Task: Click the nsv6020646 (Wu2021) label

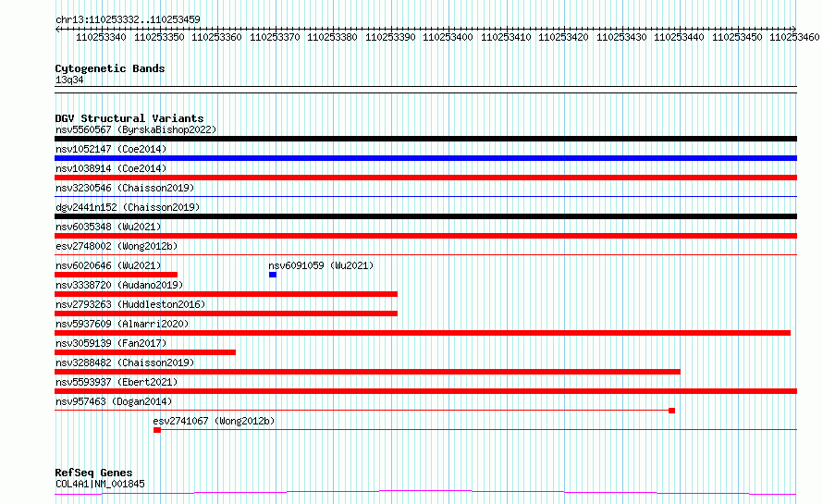Action: click(x=108, y=265)
